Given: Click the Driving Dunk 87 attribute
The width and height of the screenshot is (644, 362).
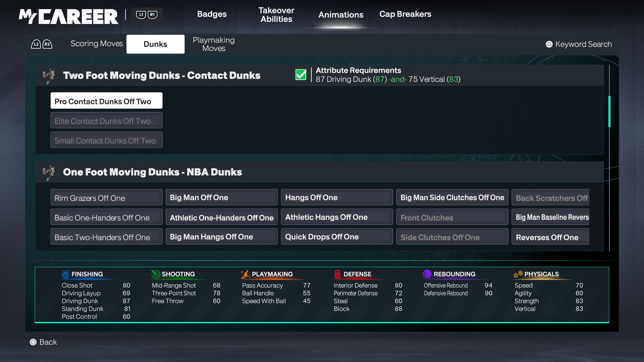Looking at the screenshot, I should click(x=96, y=301).
